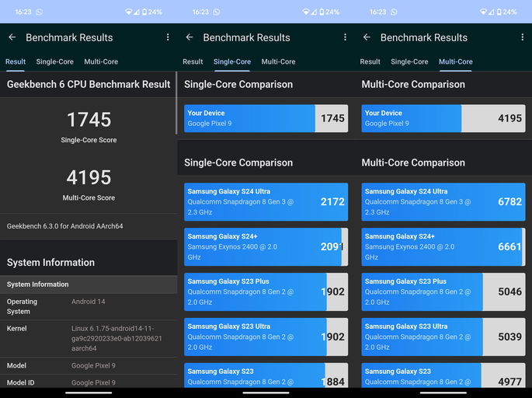This screenshot has height=398, width=532.
Task: Open three-dot menu on Single-Core Comparison screen
Action: pyautogui.click(x=345, y=37)
